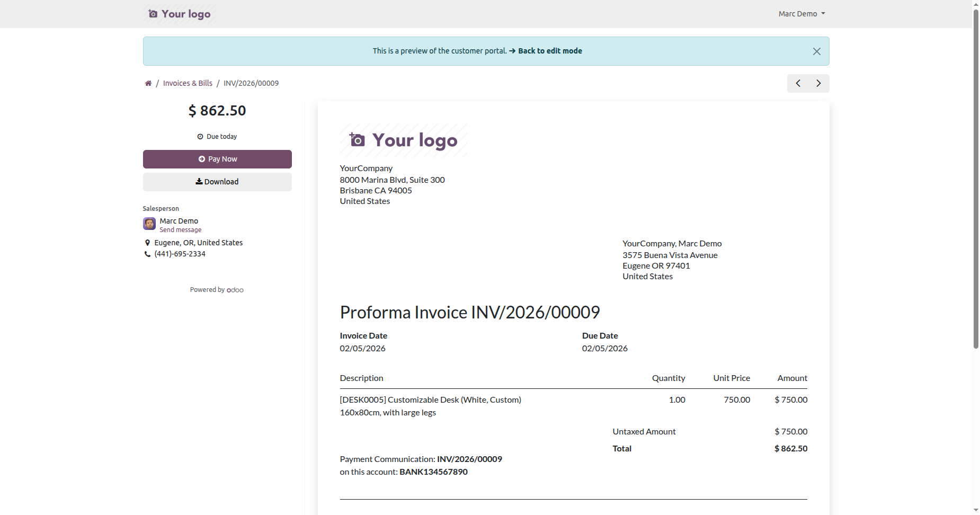Click the $ 862.50 amount in sidebar
Image resolution: width=980 pixels, height=515 pixels.
tap(217, 111)
